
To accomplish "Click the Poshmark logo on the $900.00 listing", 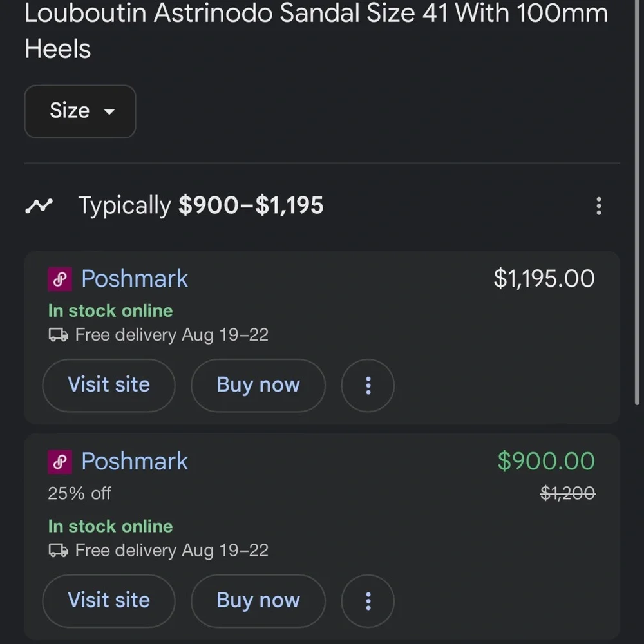I will (x=60, y=462).
